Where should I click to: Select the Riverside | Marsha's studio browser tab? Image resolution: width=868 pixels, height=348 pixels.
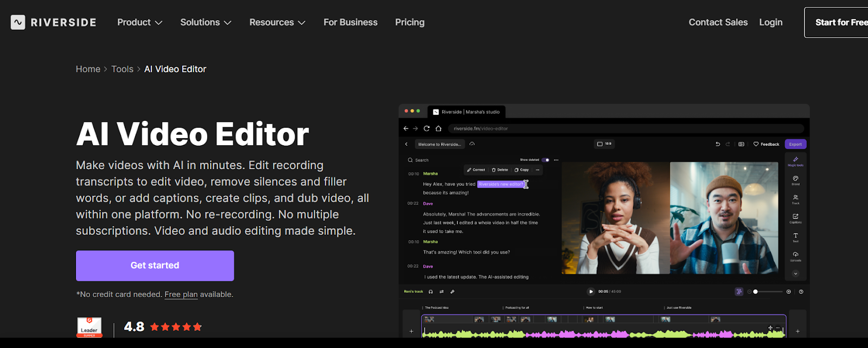click(x=466, y=112)
